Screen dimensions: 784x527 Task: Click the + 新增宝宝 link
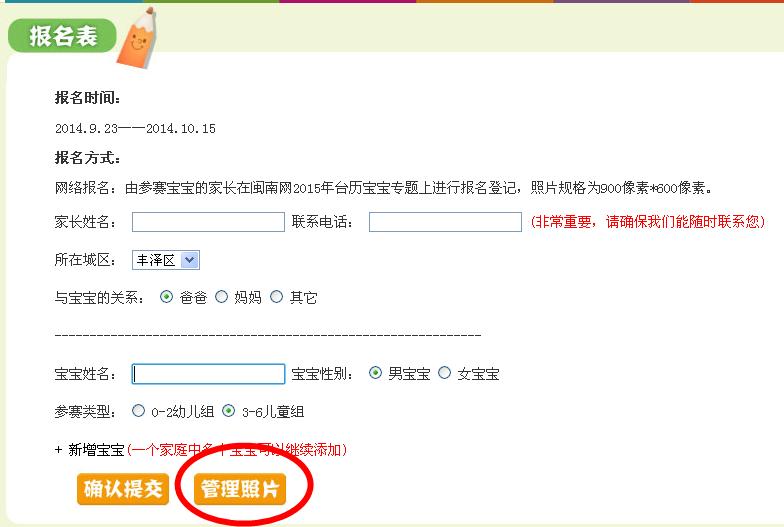tap(90, 450)
